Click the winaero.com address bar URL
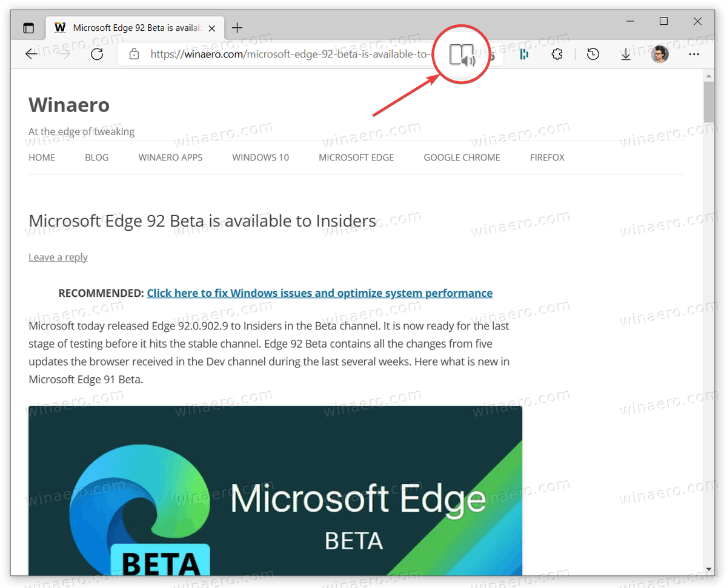 coord(290,55)
